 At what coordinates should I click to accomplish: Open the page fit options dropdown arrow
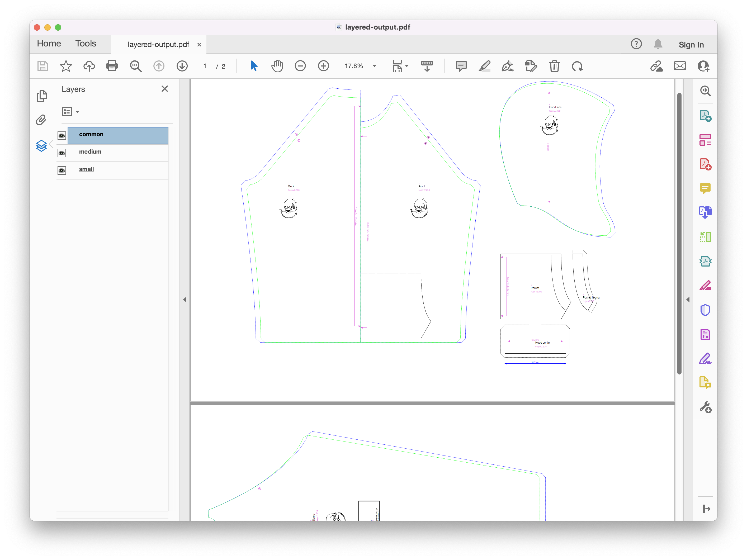(x=406, y=66)
